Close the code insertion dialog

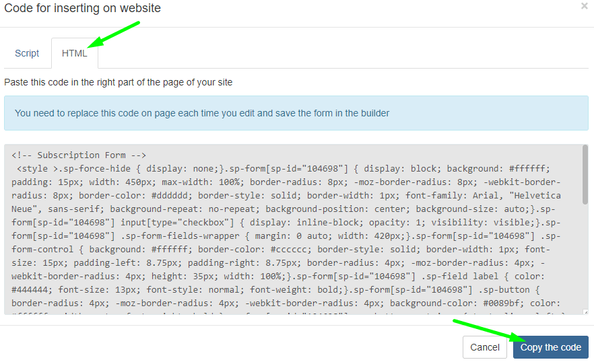(x=584, y=6)
